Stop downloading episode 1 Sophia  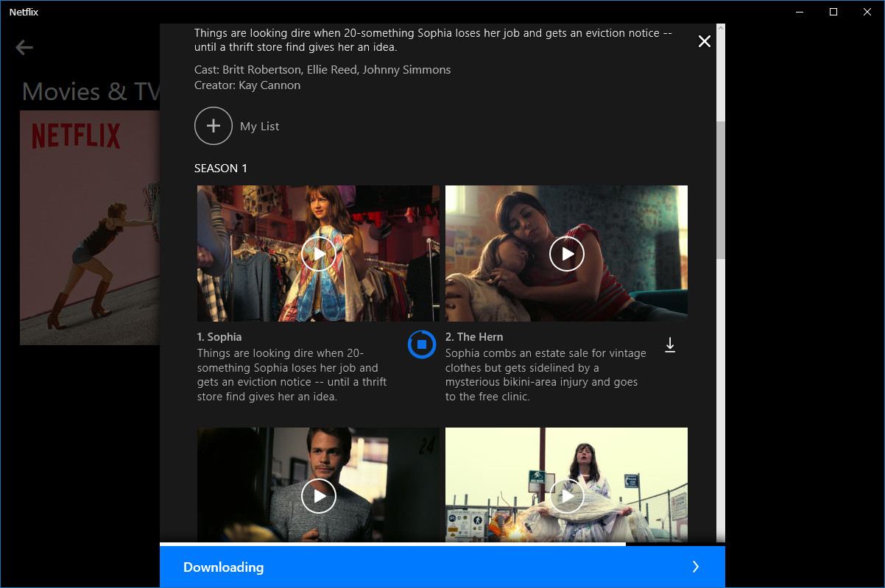[422, 344]
